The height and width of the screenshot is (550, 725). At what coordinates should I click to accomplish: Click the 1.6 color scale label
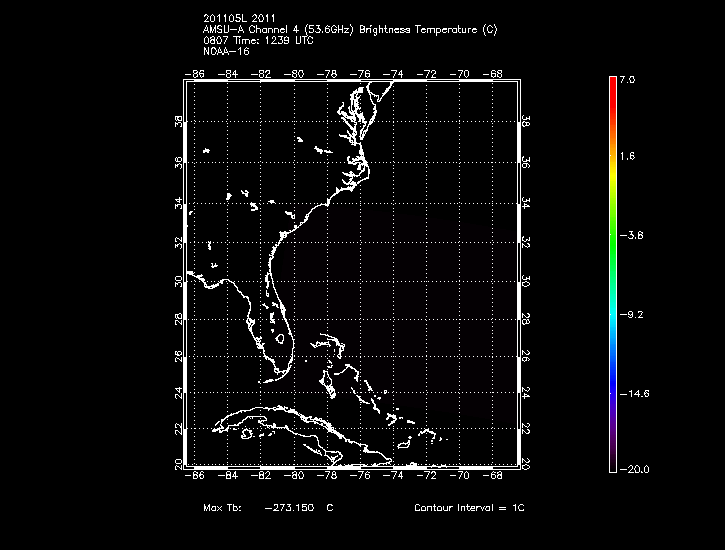pyautogui.click(x=626, y=157)
